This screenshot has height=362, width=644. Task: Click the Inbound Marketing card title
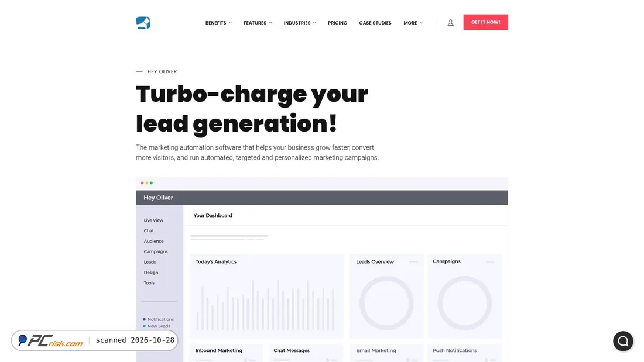point(219,350)
